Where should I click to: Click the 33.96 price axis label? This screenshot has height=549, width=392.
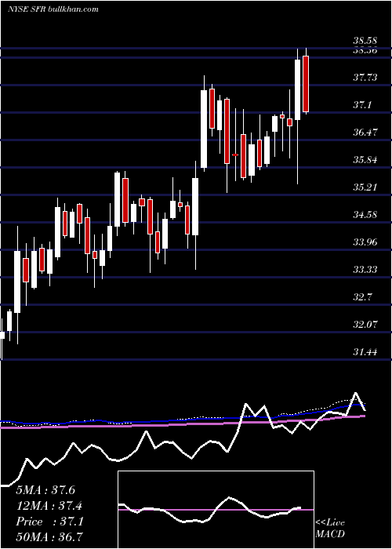coord(365,242)
